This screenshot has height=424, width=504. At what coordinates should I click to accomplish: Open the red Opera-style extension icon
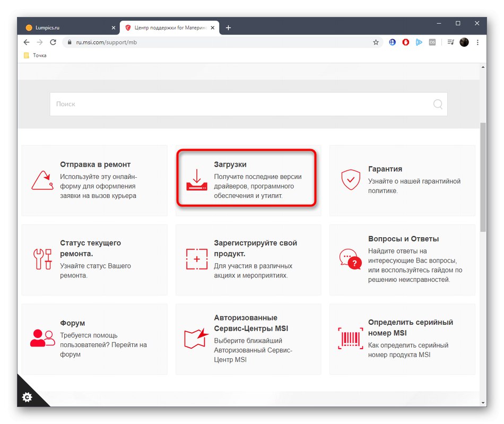(x=406, y=42)
